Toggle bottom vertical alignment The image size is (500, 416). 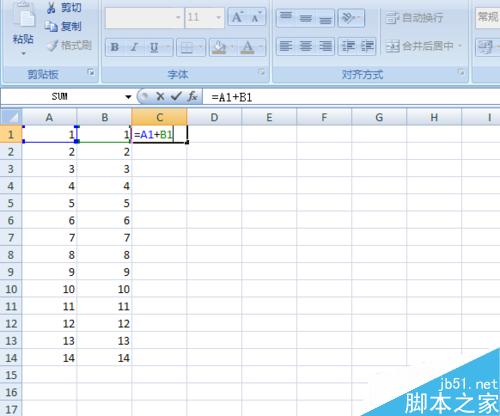click(x=325, y=17)
